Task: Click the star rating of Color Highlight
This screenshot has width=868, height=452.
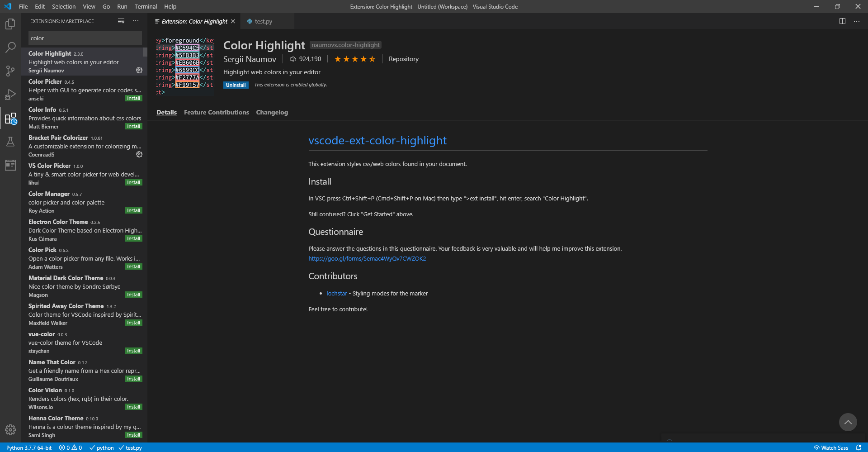Action: point(355,59)
